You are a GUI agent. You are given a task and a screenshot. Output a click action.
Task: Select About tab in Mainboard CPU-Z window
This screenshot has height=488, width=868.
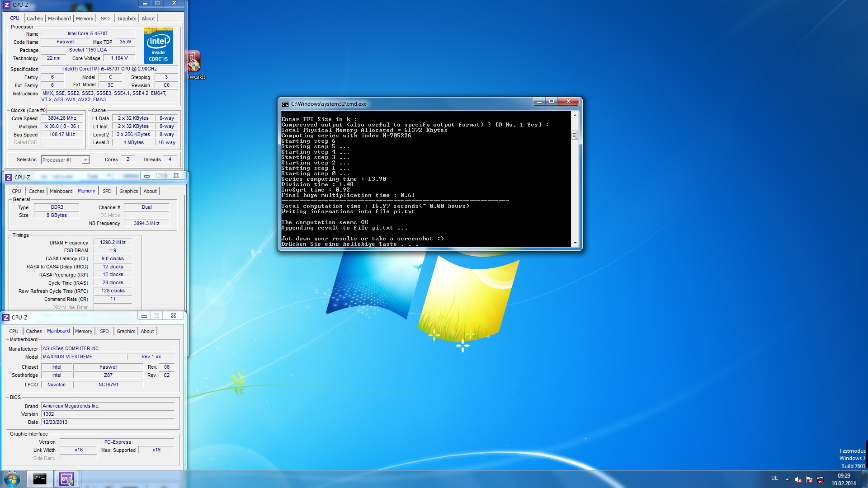147,331
